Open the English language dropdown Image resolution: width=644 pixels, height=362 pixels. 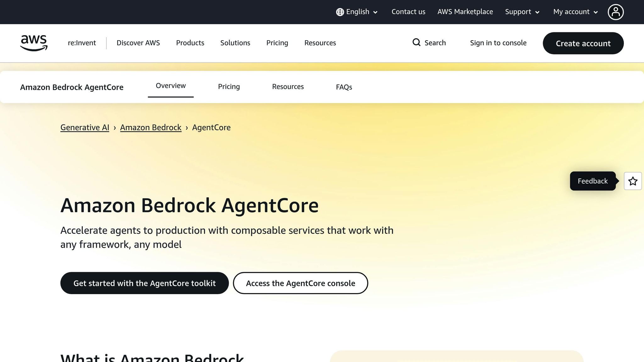tap(358, 12)
